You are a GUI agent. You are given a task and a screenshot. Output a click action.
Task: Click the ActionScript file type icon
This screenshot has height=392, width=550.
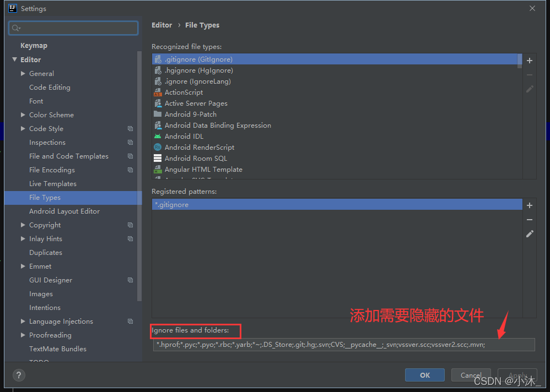(x=158, y=92)
